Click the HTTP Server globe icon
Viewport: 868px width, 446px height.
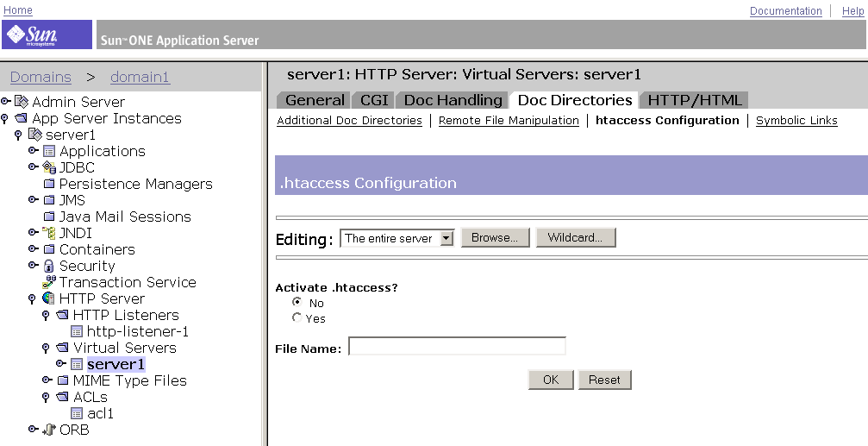click(x=49, y=298)
